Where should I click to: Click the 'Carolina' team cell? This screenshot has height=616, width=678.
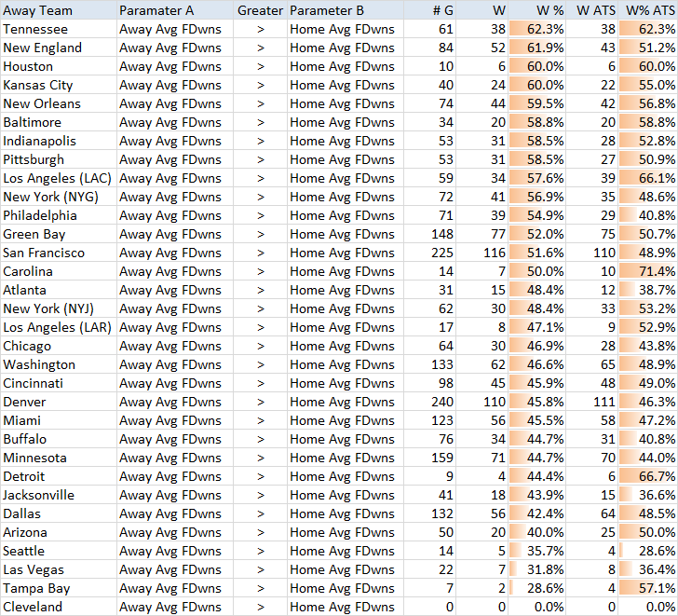[x=59, y=271]
